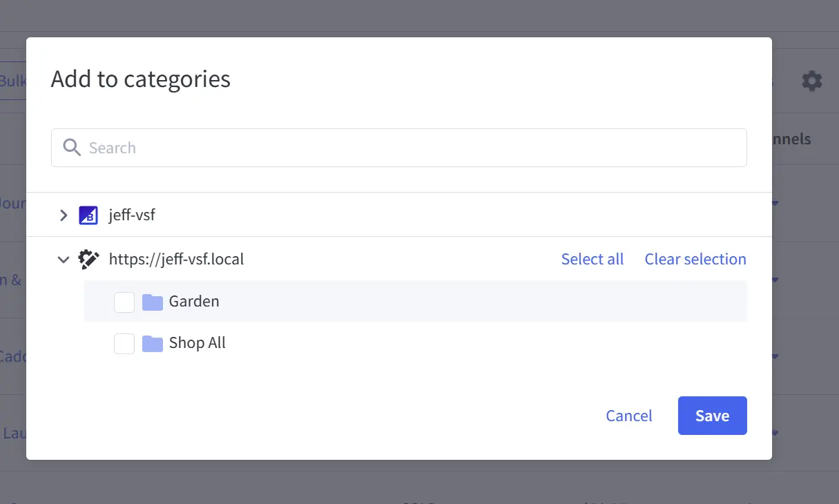This screenshot has width=839, height=504.
Task: Select the Garden category row
Action: point(194,301)
